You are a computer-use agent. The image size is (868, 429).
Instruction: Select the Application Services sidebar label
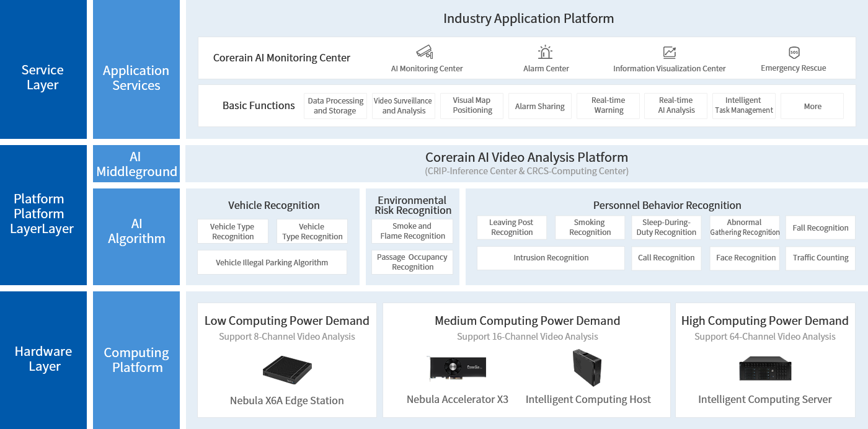pos(136,78)
